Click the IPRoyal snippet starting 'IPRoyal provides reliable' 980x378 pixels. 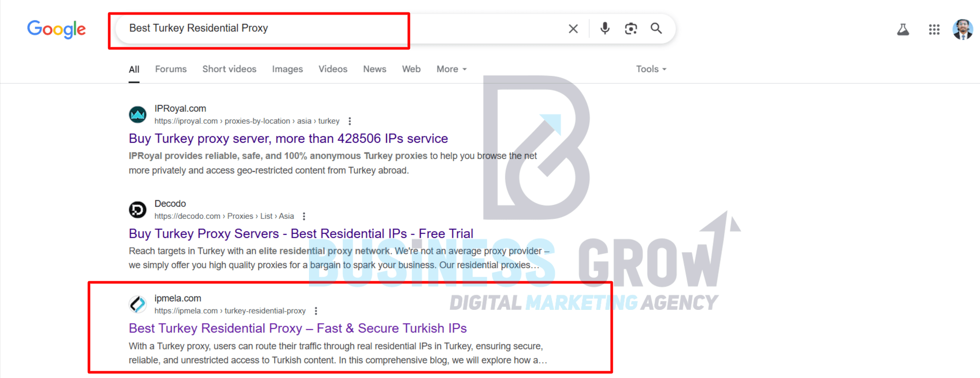coord(333,163)
